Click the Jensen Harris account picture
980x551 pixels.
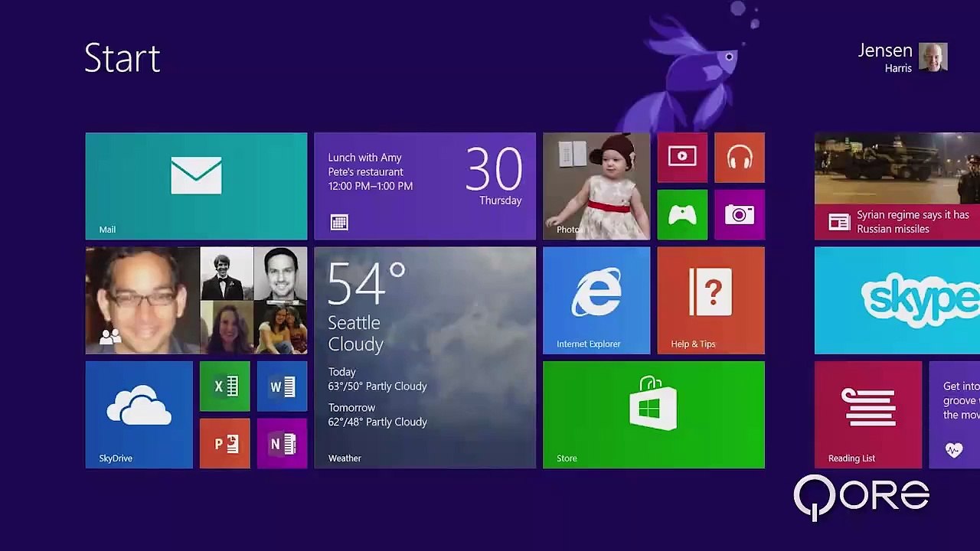click(x=933, y=57)
